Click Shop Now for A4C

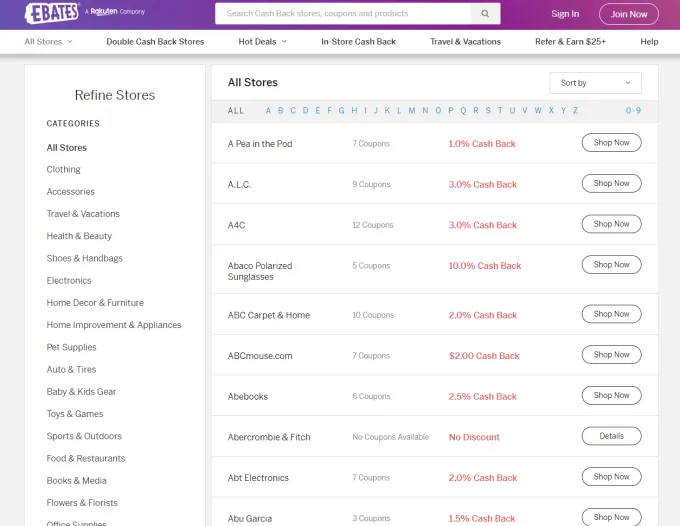pyautogui.click(x=611, y=224)
